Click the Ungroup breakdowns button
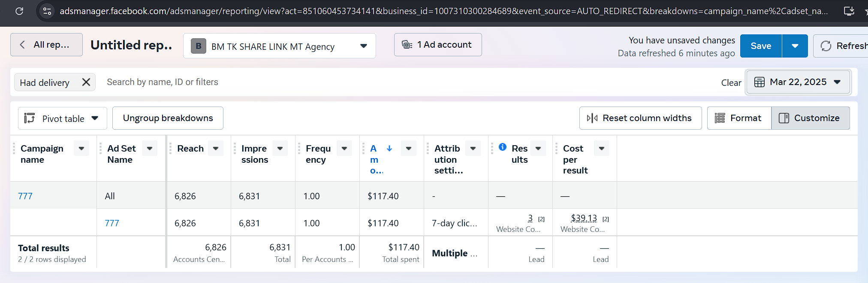868x283 pixels. pyautogui.click(x=168, y=118)
